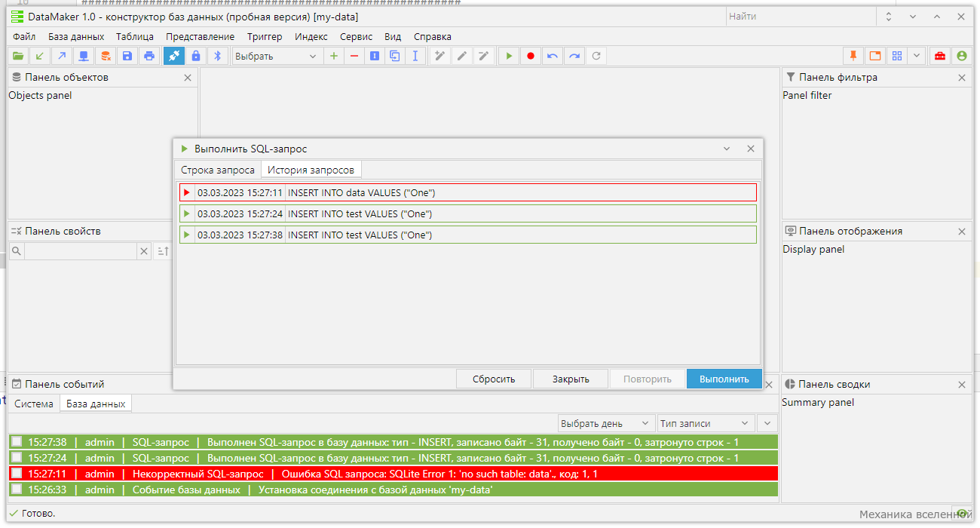Open the Выбрать день dropdown

click(x=606, y=423)
